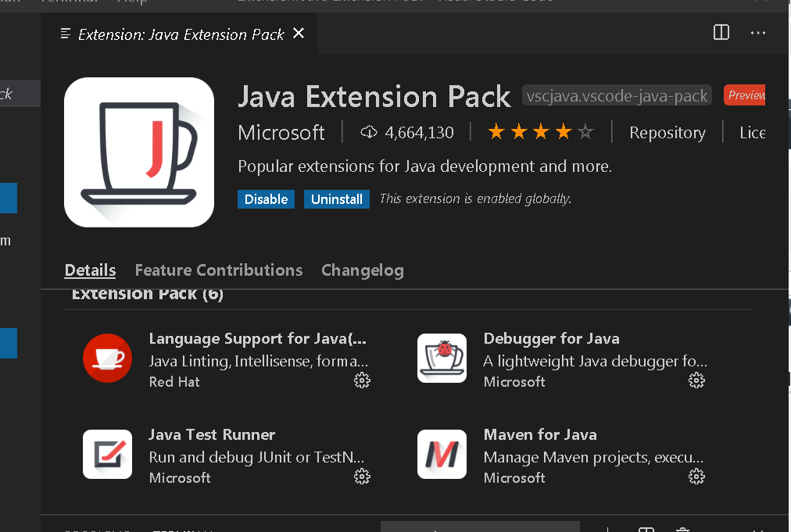Open the gear menu for Debugger for Java
The image size is (791, 532).
click(x=696, y=380)
